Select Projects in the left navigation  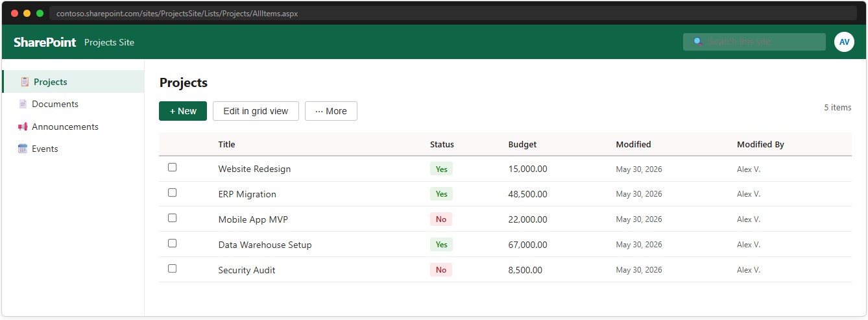[x=73, y=82]
